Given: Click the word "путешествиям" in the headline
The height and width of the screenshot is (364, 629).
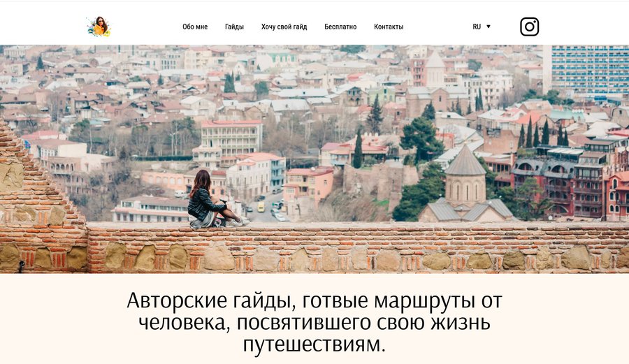Looking at the screenshot, I should click(314, 344).
